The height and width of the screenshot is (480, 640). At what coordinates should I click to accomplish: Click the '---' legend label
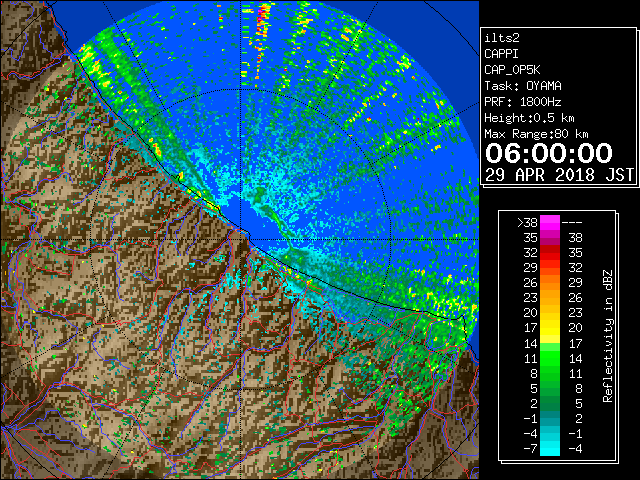click(x=572, y=223)
